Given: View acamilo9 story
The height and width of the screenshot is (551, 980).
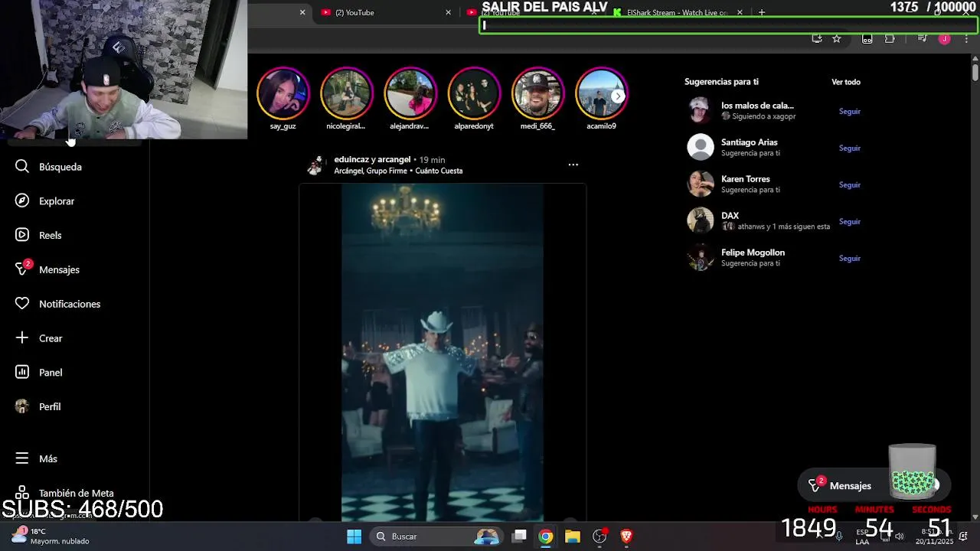Looking at the screenshot, I should (x=601, y=93).
